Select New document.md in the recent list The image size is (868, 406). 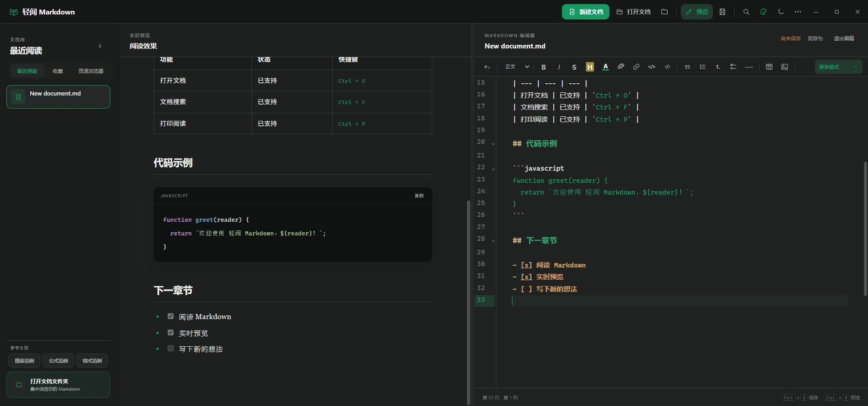point(58,97)
